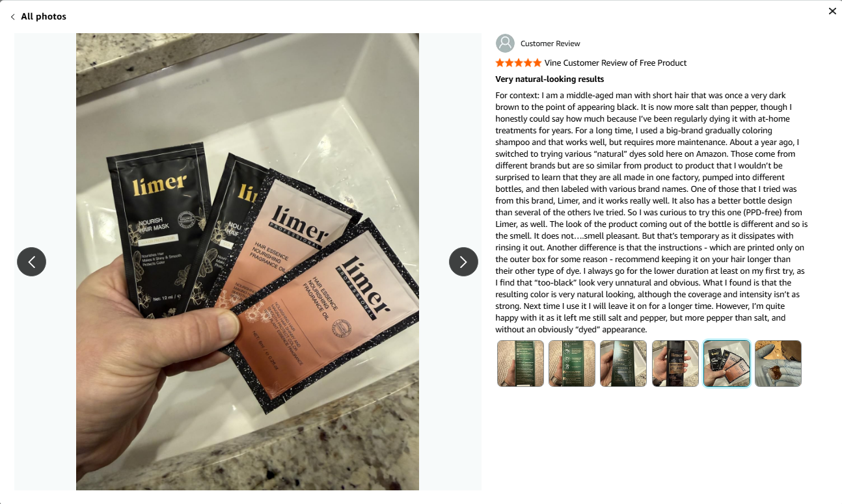Open the blue-gloved hand with dye thumbnail
842x504 pixels.
778,364
